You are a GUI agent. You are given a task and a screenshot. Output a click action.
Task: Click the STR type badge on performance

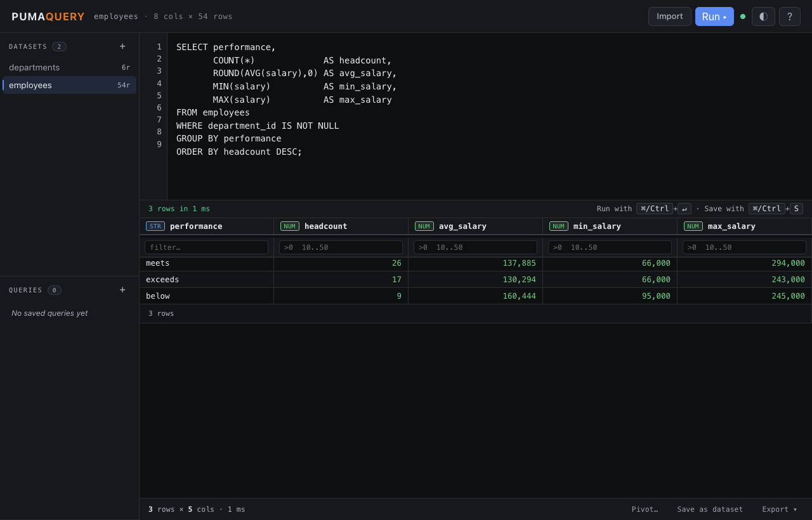click(155, 226)
